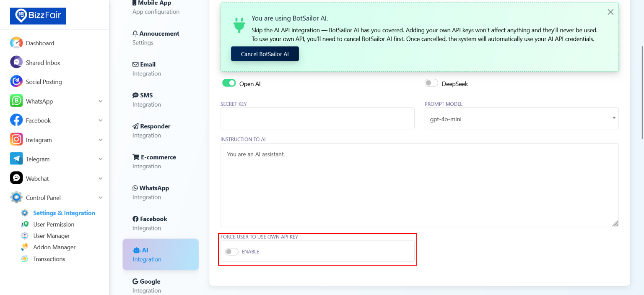Click the Telegram sidebar icon

pyautogui.click(x=16, y=159)
